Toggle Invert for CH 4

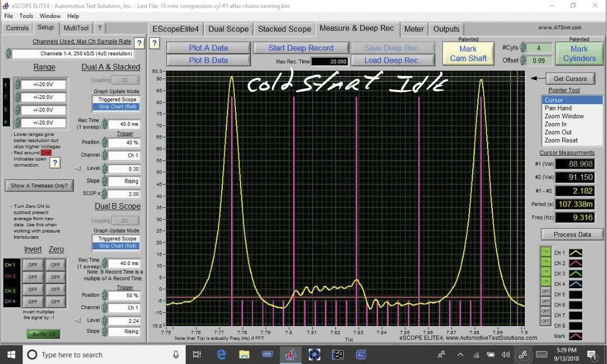pos(33,302)
